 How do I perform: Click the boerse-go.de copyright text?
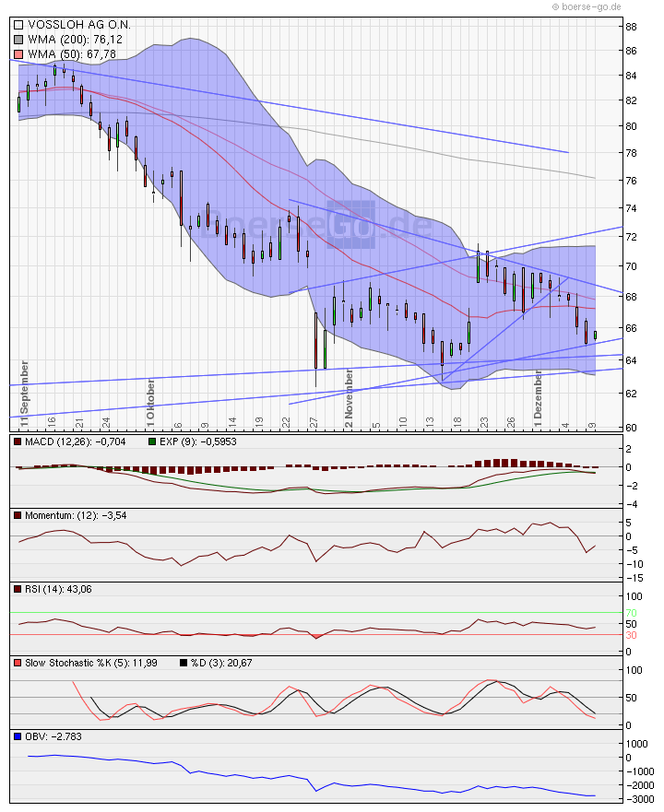pyautogui.click(x=587, y=6)
